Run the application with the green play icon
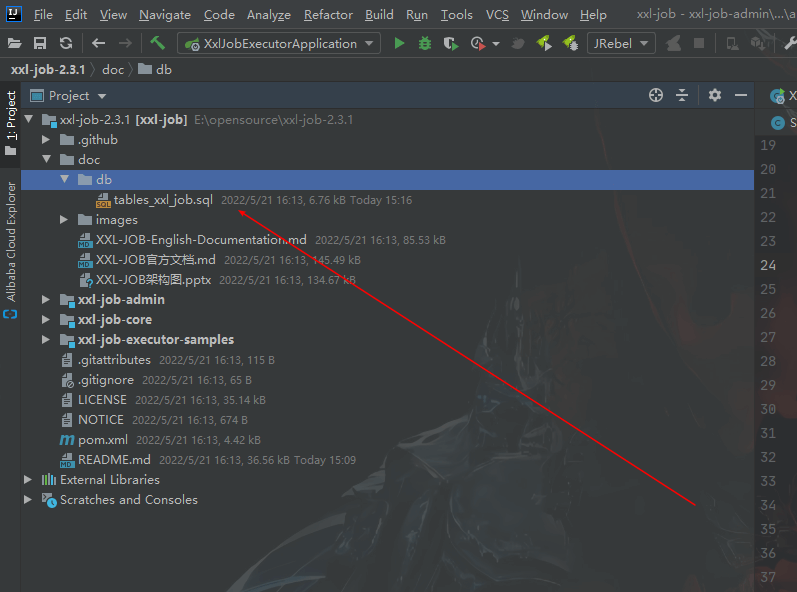This screenshot has height=592, width=797. (x=400, y=44)
